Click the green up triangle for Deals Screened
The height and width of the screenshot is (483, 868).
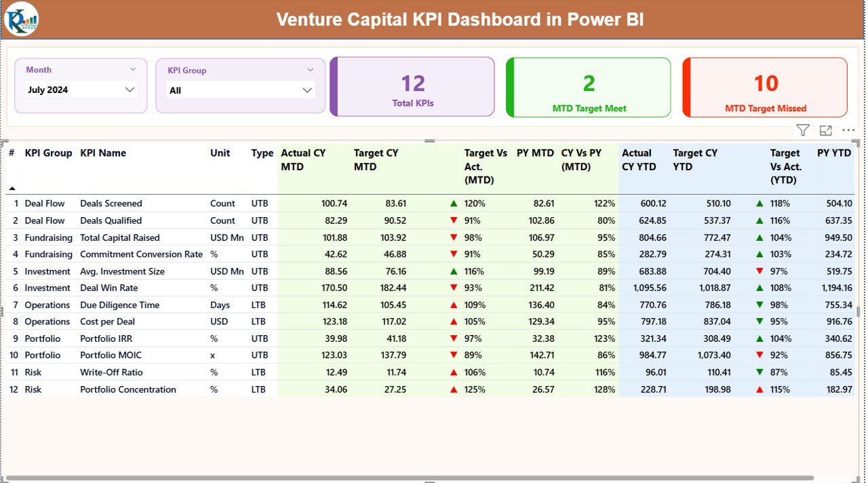pyautogui.click(x=454, y=203)
